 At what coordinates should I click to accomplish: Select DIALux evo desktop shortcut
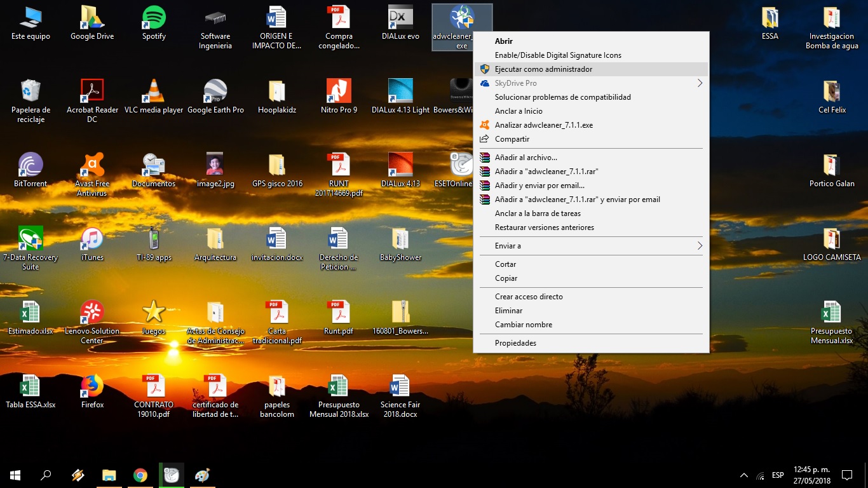(x=400, y=23)
